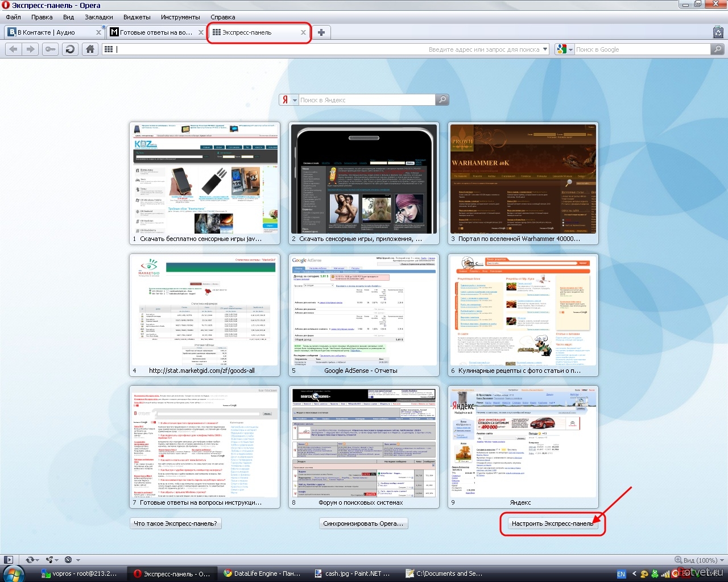Open speed dial 3 Warhammer 40000 portal
Image resolution: width=728 pixels, height=582 pixels.
point(523,183)
